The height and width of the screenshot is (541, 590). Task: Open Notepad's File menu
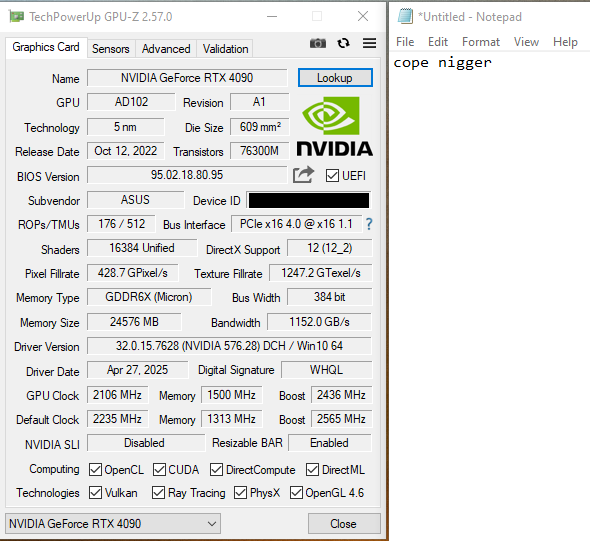(x=405, y=42)
